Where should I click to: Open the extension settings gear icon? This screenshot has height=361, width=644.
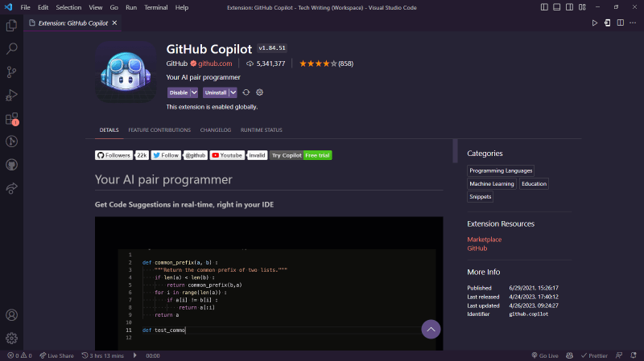tap(259, 92)
